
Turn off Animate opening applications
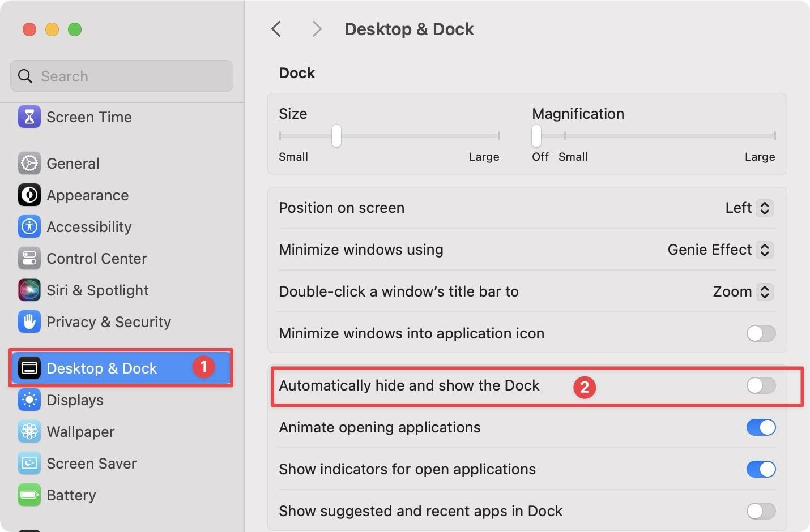coord(760,428)
